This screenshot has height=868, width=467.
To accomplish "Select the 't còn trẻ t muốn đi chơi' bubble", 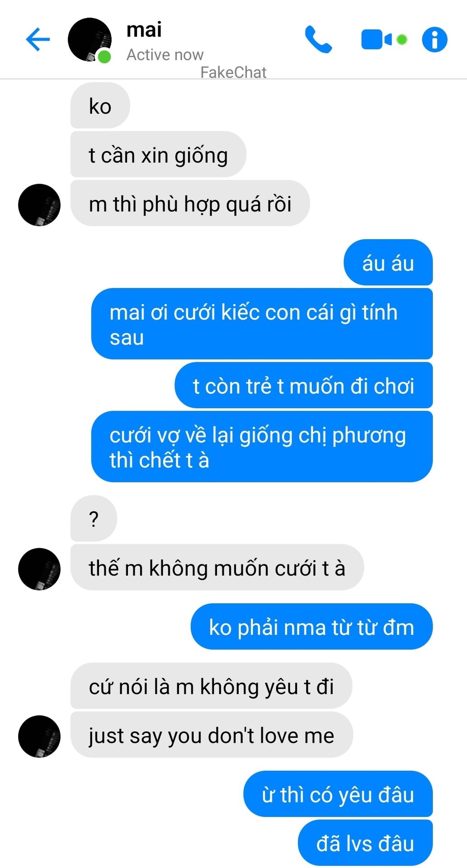I will point(303,385).
